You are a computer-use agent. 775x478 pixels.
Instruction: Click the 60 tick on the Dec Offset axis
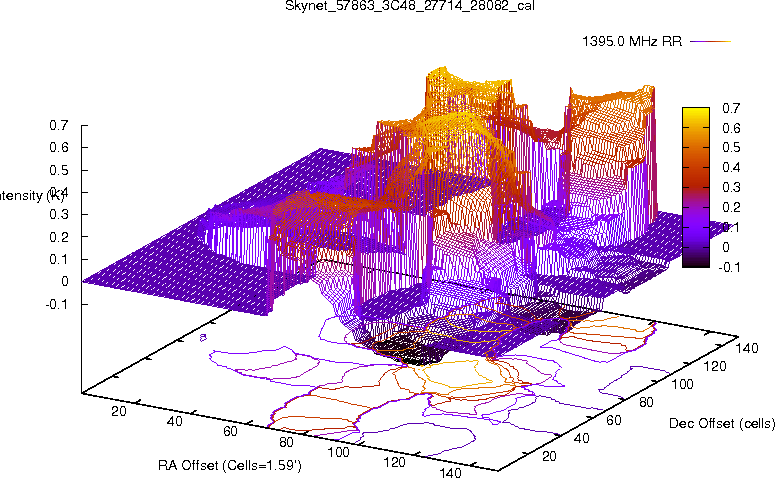[x=613, y=420]
